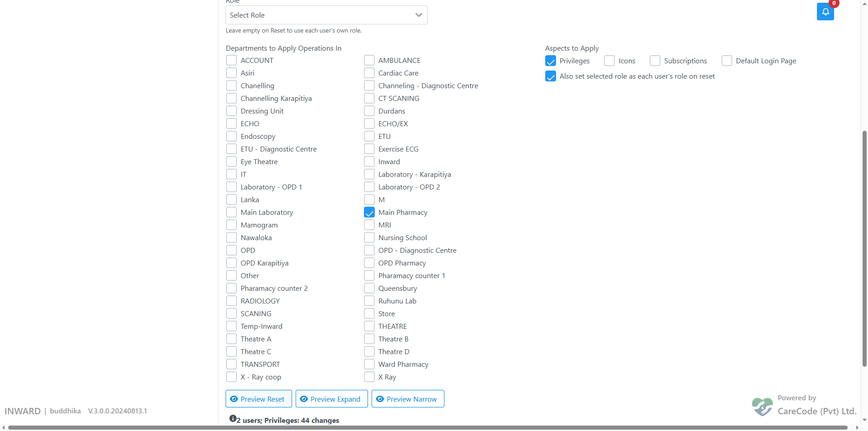
Task: Tick the Channelling Karapitiya checkbox
Action: tap(231, 98)
